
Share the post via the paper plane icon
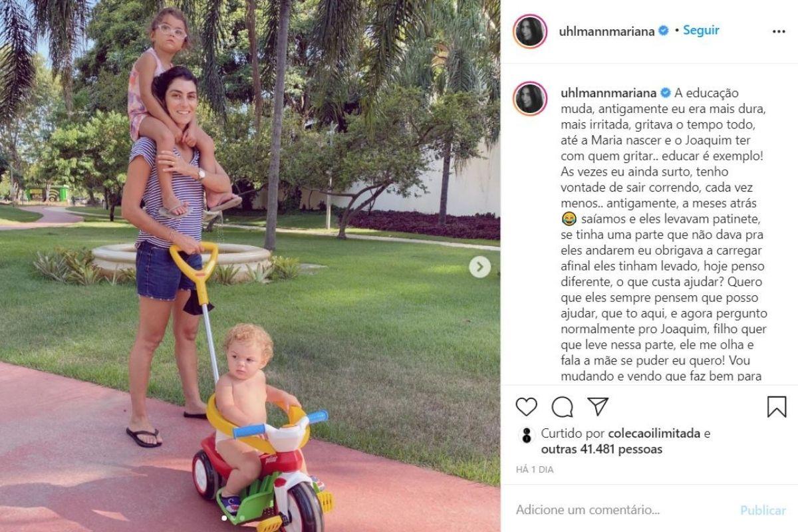click(x=598, y=406)
